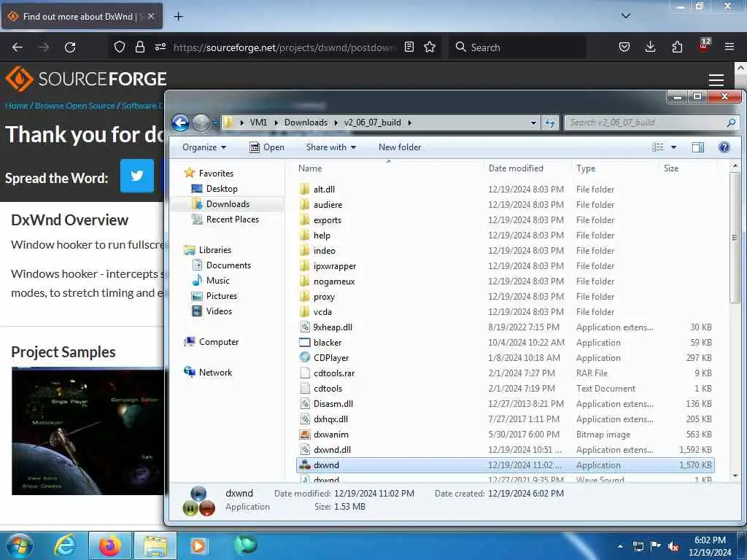Open the Action Center flag icon
The height and width of the screenshot is (560, 747).
[656, 546]
